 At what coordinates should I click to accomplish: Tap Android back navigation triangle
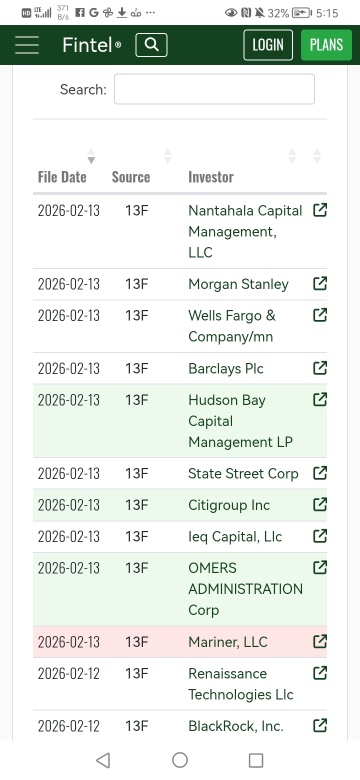tap(103, 760)
